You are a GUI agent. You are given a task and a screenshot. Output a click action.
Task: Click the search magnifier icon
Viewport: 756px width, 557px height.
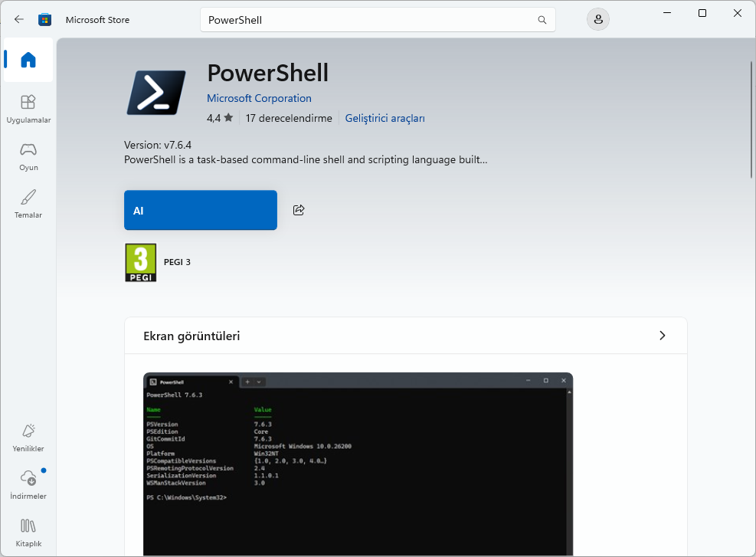tap(542, 20)
